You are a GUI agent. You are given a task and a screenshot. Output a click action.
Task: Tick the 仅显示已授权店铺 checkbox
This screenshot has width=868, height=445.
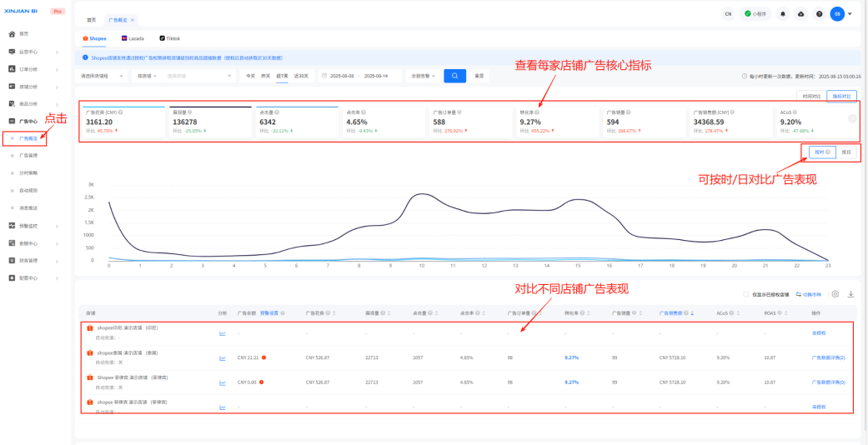[746, 294]
